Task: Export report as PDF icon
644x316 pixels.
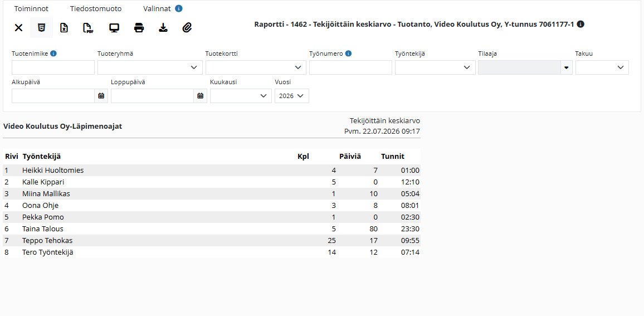Action: 88,27
